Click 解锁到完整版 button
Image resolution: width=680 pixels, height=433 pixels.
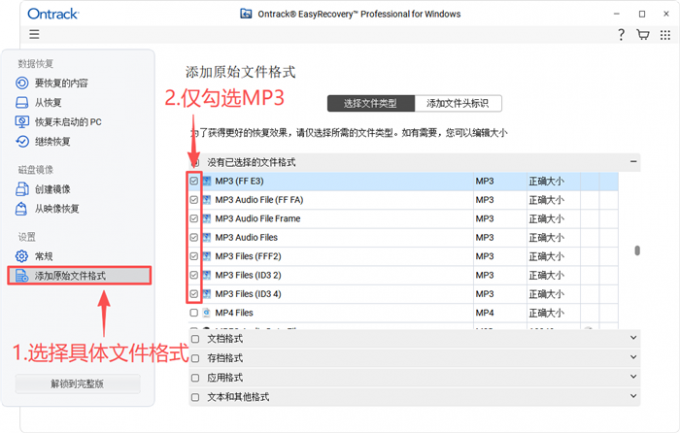[x=78, y=384]
